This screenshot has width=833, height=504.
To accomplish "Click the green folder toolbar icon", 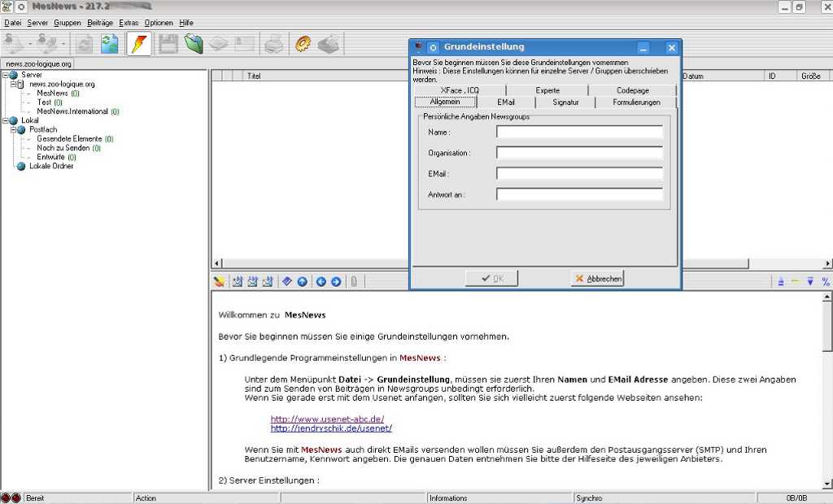I will [194, 44].
